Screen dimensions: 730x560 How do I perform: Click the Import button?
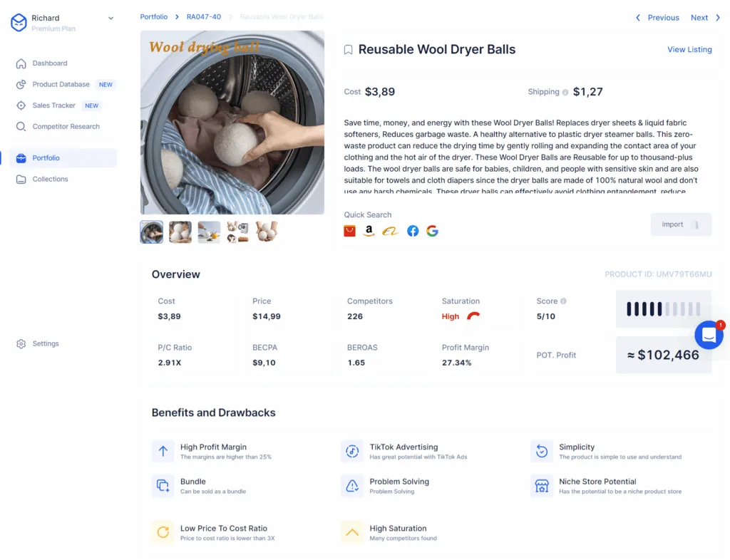tap(680, 224)
